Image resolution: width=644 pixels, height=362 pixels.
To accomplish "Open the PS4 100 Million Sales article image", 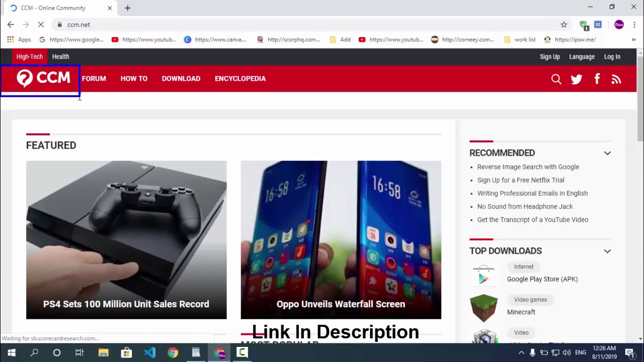I will click(126, 240).
